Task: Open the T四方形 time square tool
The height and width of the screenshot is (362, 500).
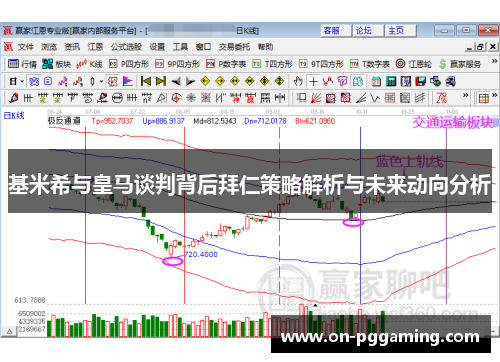Action: tap(272, 64)
